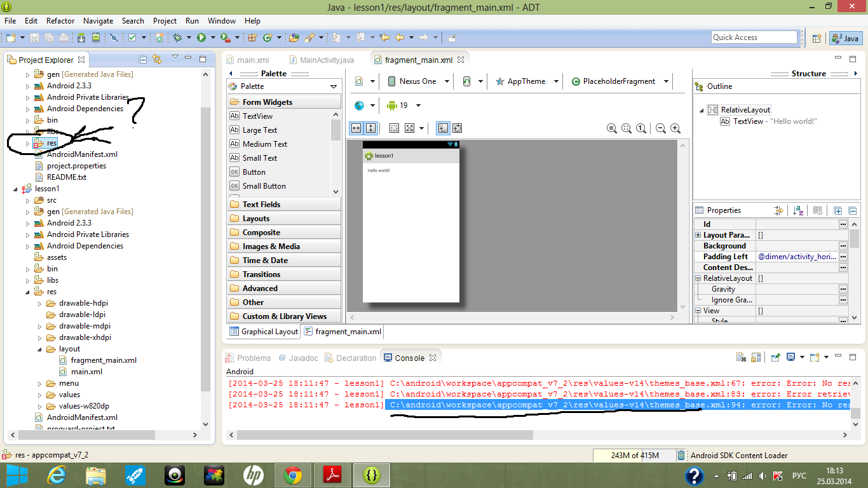Collapse RelativeLayout property group
The height and width of the screenshot is (488, 868).
[x=698, y=278]
